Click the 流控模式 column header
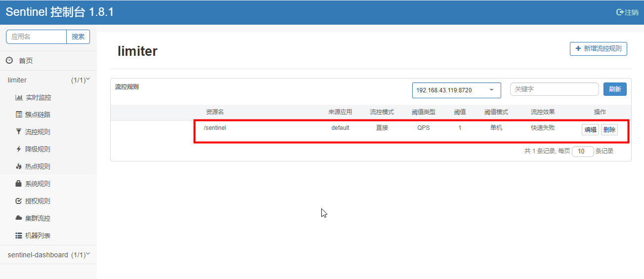644x279 pixels. tap(382, 112)
